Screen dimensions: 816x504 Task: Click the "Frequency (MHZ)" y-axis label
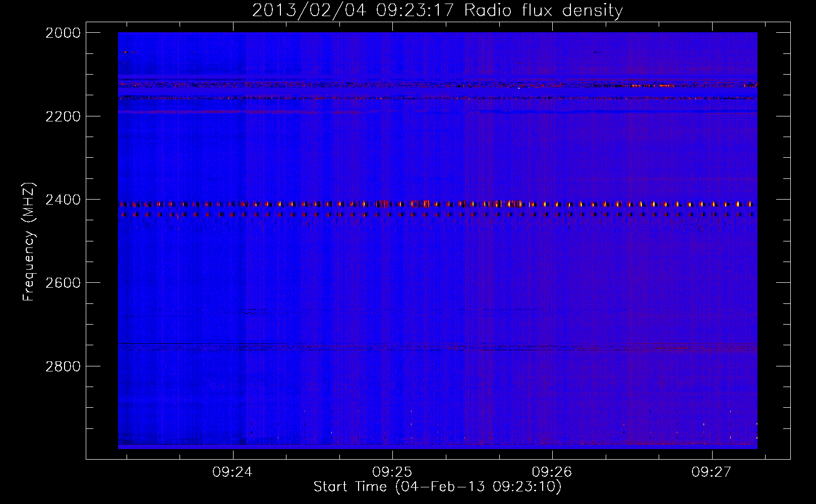pos(29,242)
